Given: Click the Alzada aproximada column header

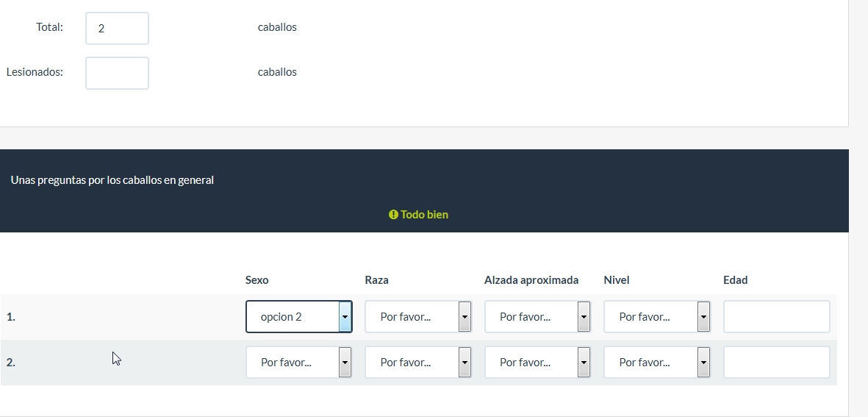Looking at the screenshot, I should click(531, 280).
